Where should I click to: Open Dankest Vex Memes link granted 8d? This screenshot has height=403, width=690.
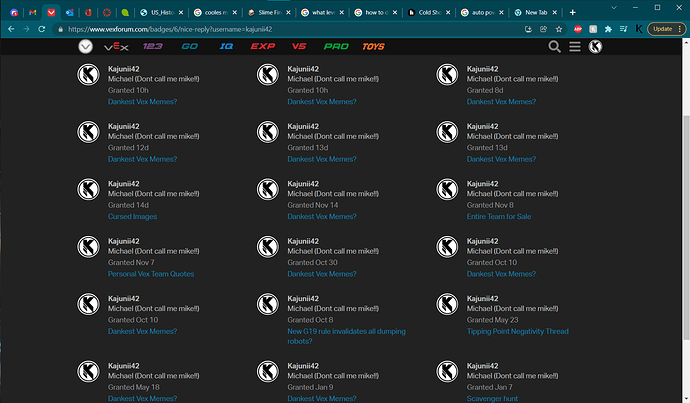click(x=501, y=102)
